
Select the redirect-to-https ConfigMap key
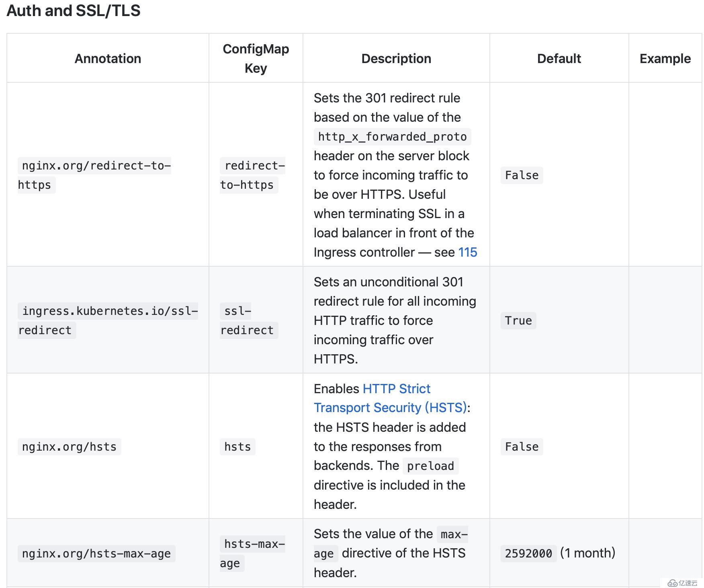click(x=252, y=175)
